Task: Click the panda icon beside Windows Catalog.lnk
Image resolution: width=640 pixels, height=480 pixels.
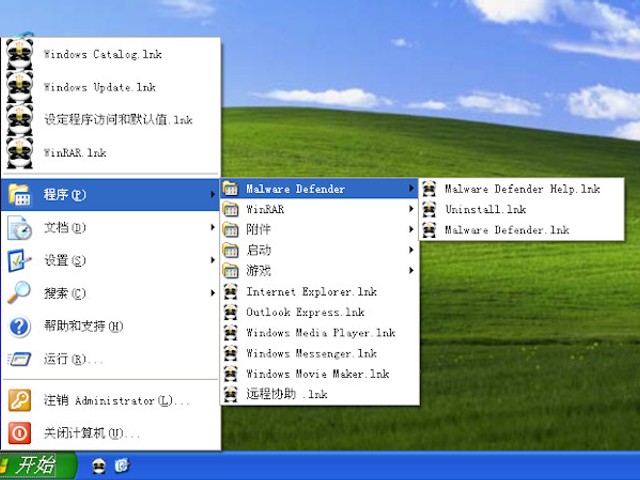Action: click(19, 54)
